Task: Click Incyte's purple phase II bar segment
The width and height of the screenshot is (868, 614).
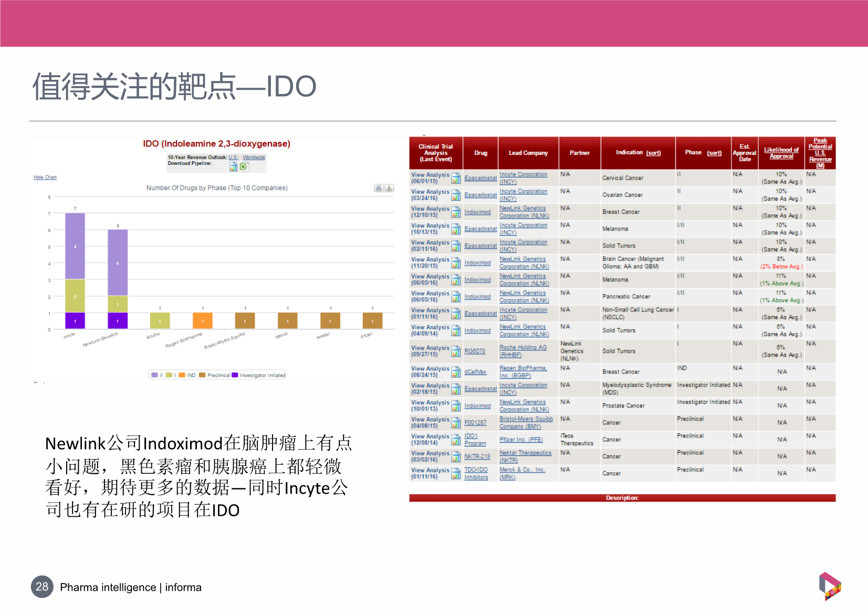Action: 75,246
